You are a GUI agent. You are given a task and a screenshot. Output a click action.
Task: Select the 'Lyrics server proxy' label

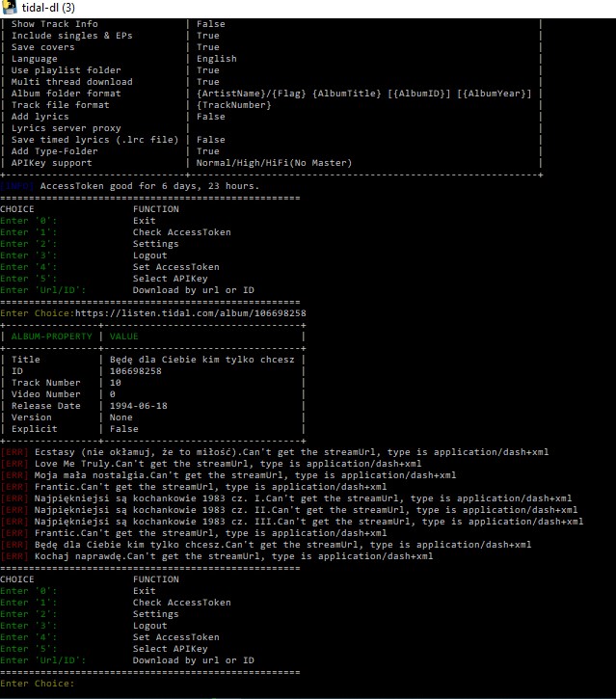tap(66, 128)
